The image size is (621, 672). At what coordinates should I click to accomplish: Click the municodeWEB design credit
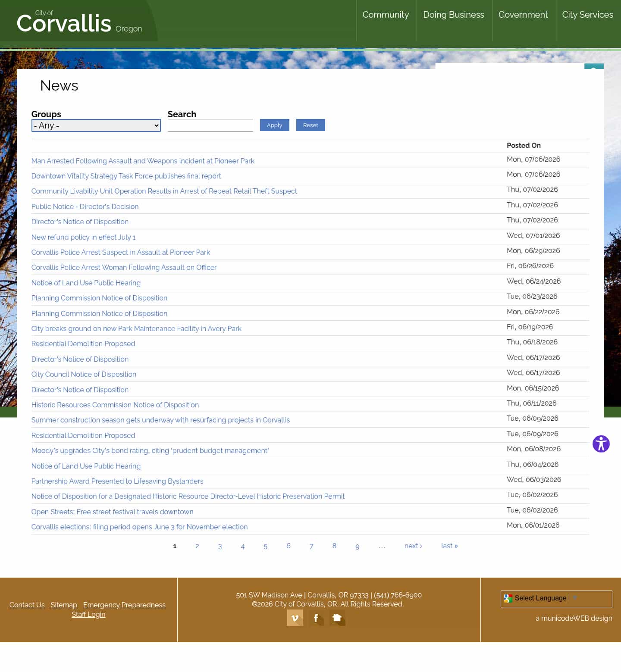click(574, 618)
